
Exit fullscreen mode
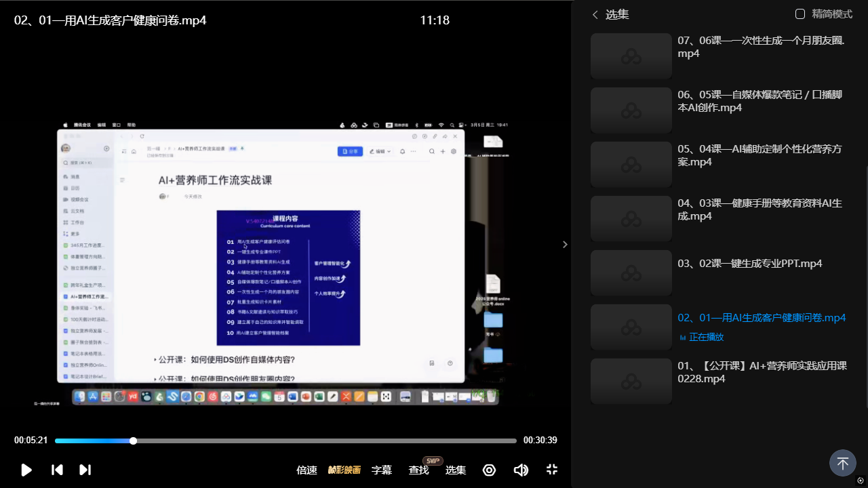552,470
